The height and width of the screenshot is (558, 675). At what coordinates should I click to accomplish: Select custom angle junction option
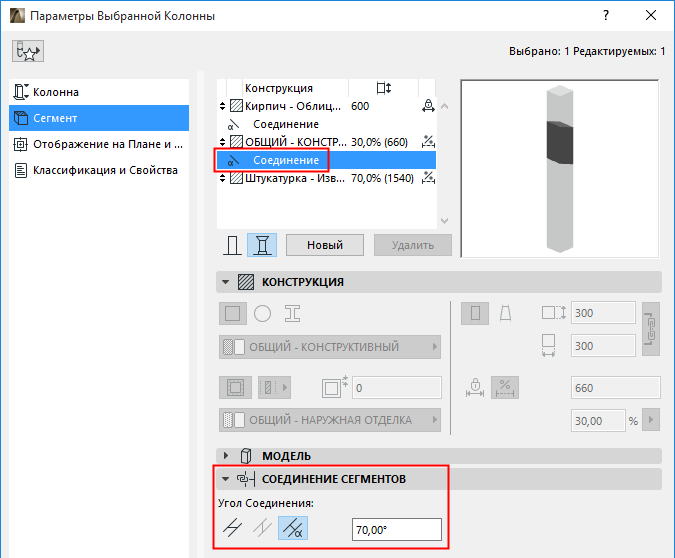tap(293, 528)
